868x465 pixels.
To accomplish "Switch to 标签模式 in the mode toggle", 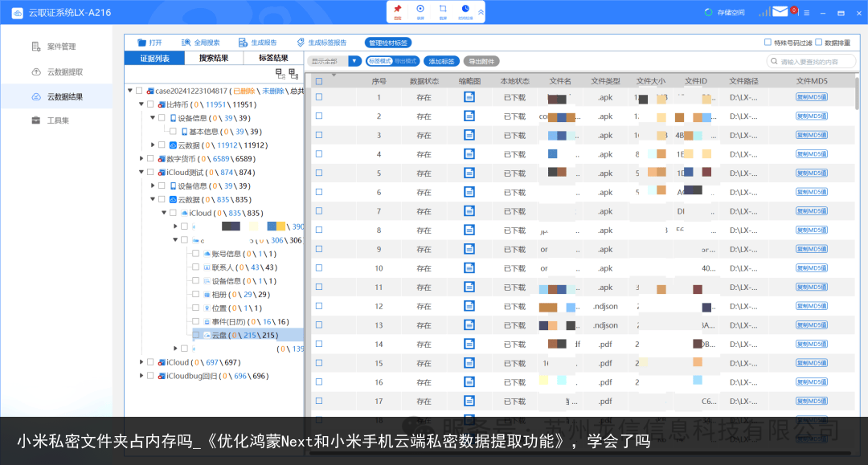I will click(379, 61).
